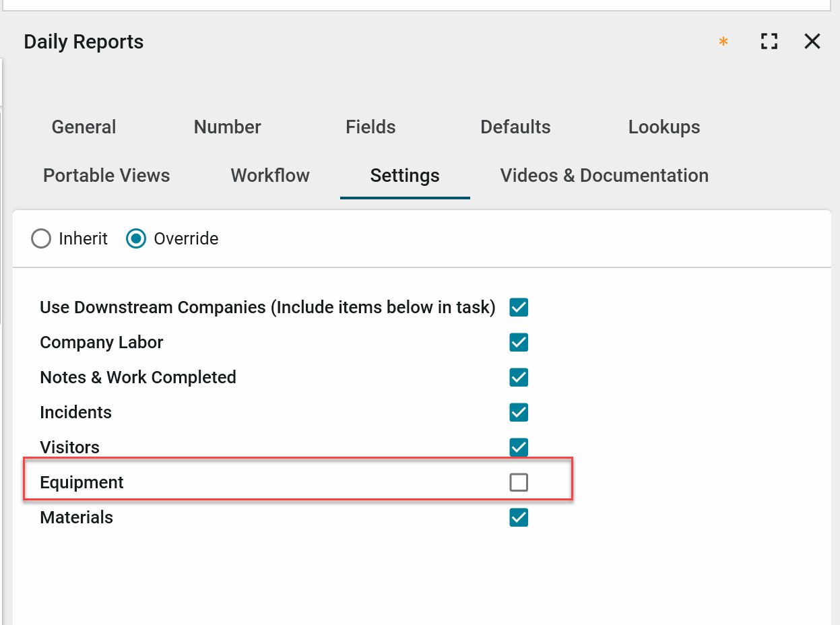Select the Settings tab

tap(405, 176)
